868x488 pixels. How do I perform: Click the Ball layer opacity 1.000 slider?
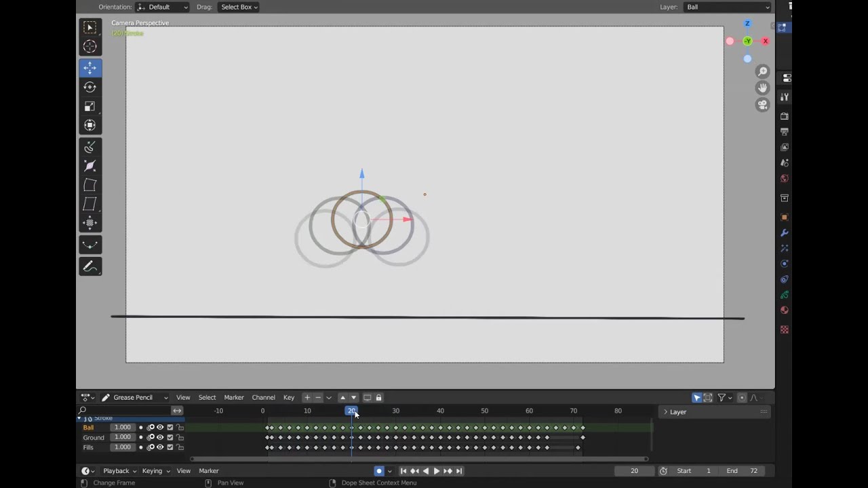[x=123, y=428]
